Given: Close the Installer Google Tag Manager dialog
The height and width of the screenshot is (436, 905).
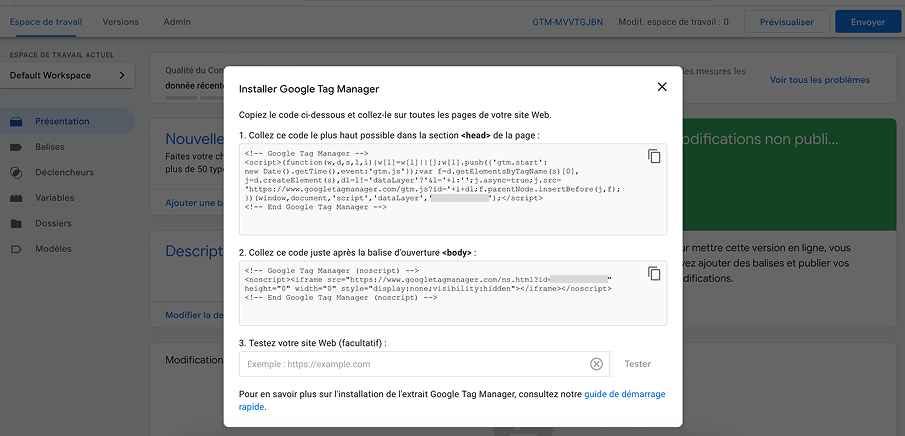Looking at the screenshot, I should (x=661, y=87).
